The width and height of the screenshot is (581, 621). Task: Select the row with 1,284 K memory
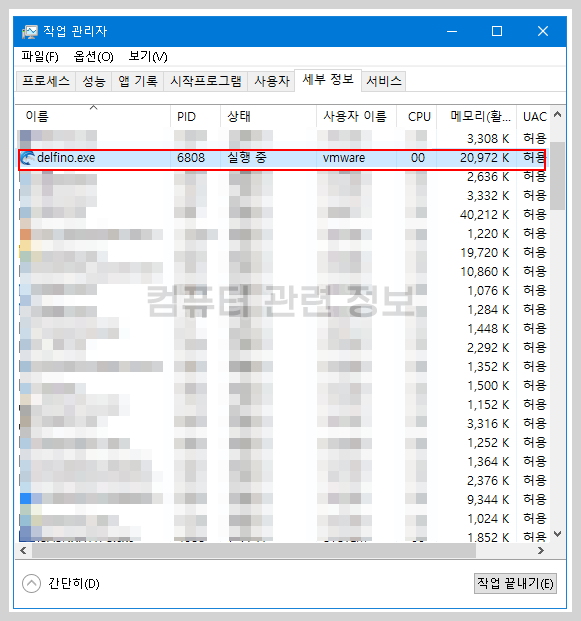tap(282, 310)
